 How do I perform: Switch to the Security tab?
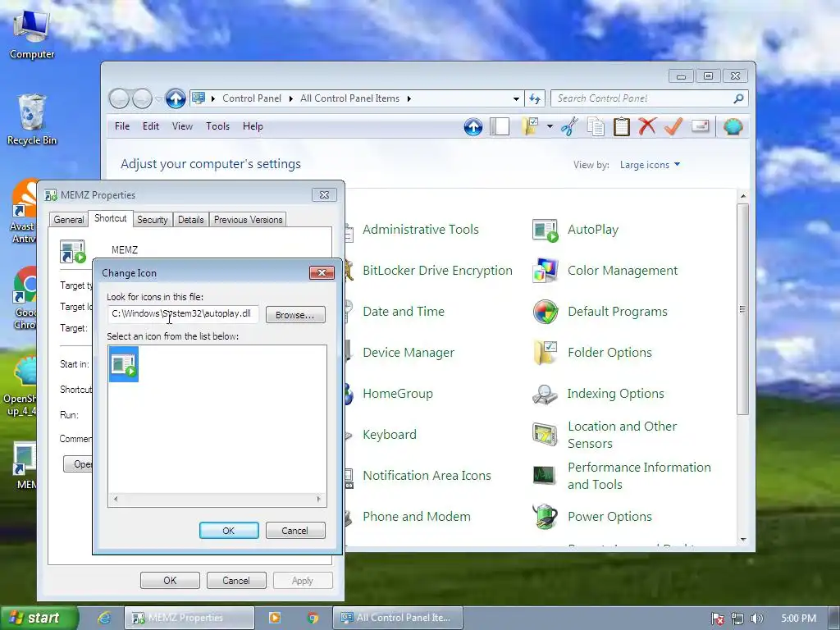(152, 220)
